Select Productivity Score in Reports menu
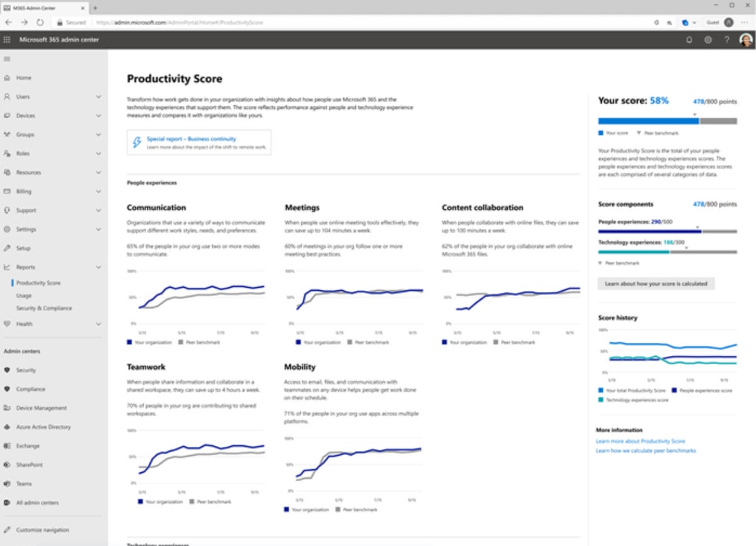This screenshot has height=546, width=756. click(x=38, y=283)
